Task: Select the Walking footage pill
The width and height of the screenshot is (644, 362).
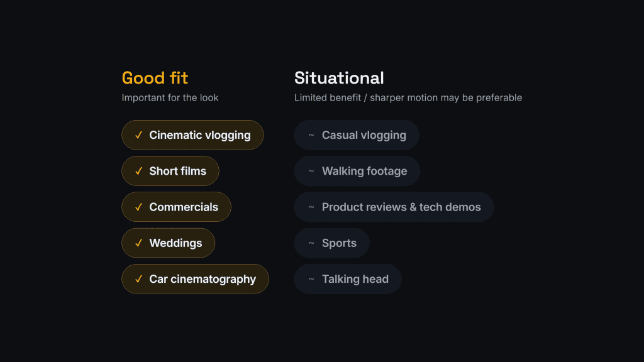Action: click(357, 171)
